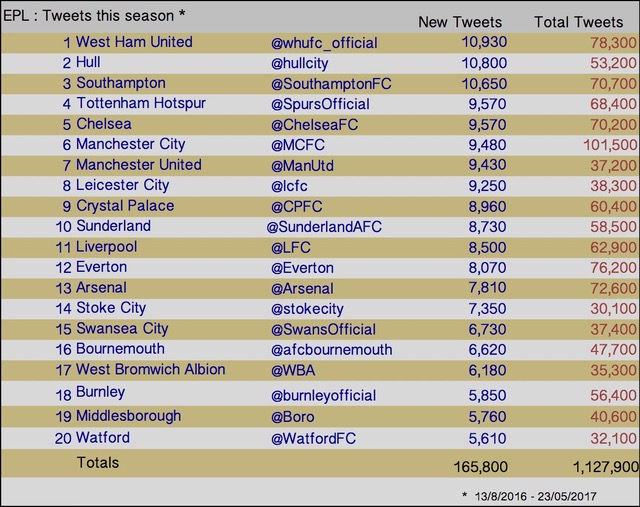The height and width of the screenshot is (507, 640).
Task: Click the @ManUtd handle
Action: pyautogui.click(x=302, y=166)
